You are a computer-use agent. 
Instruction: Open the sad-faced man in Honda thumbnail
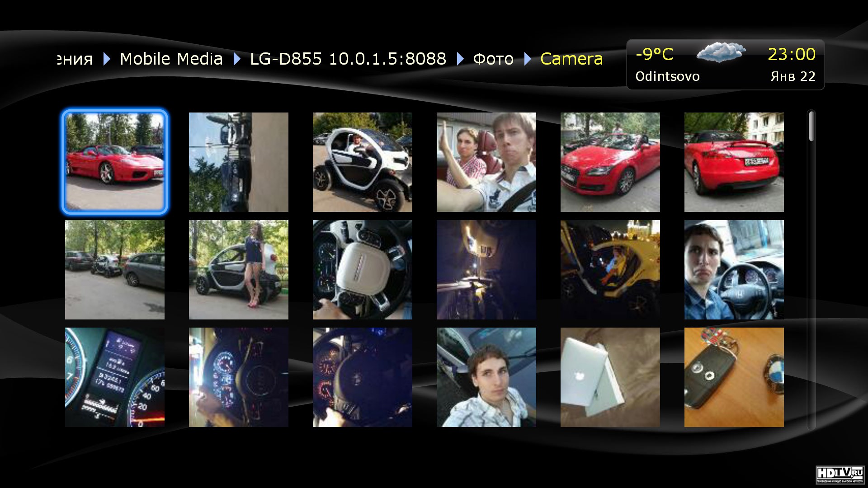point(734,270)
